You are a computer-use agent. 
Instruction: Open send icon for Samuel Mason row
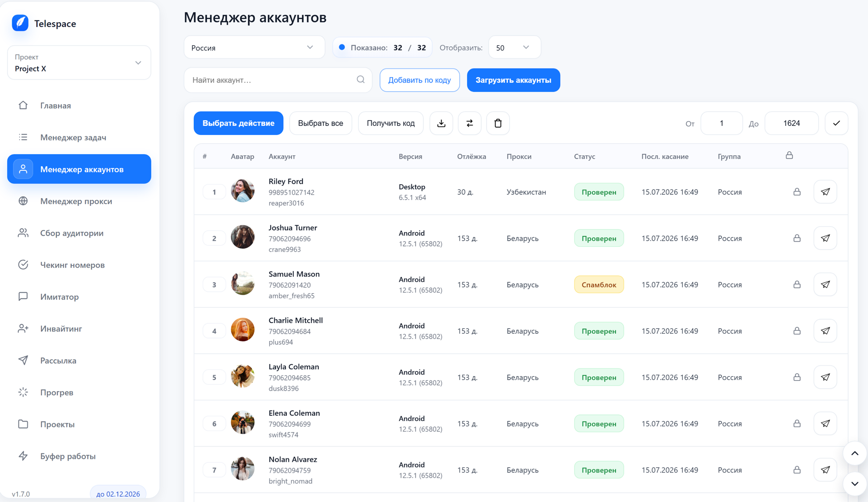tap(826, 285)
